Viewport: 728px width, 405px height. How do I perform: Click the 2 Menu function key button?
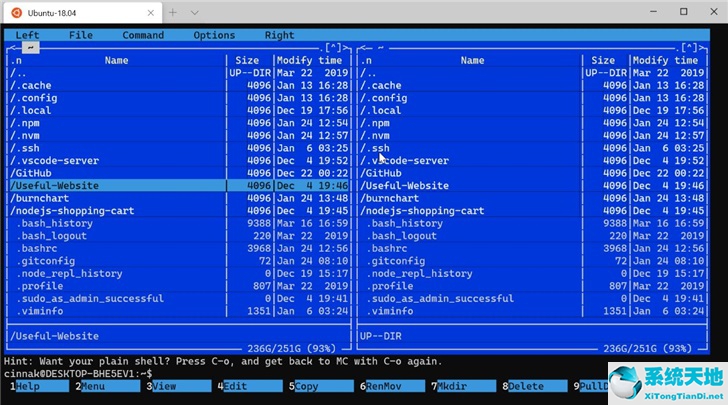click(x=108, y=386)
